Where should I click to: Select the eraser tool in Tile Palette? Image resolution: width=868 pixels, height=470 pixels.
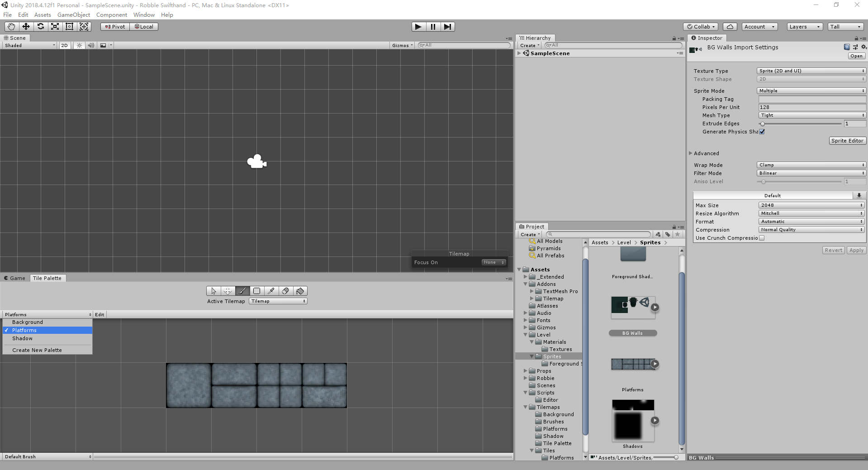click(285, 291)
